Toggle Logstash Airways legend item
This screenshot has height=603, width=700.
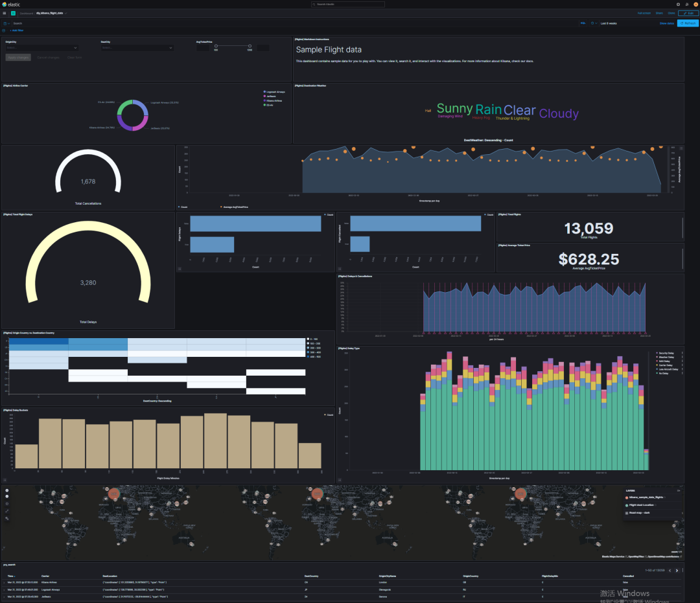click(x=275, y=92)
